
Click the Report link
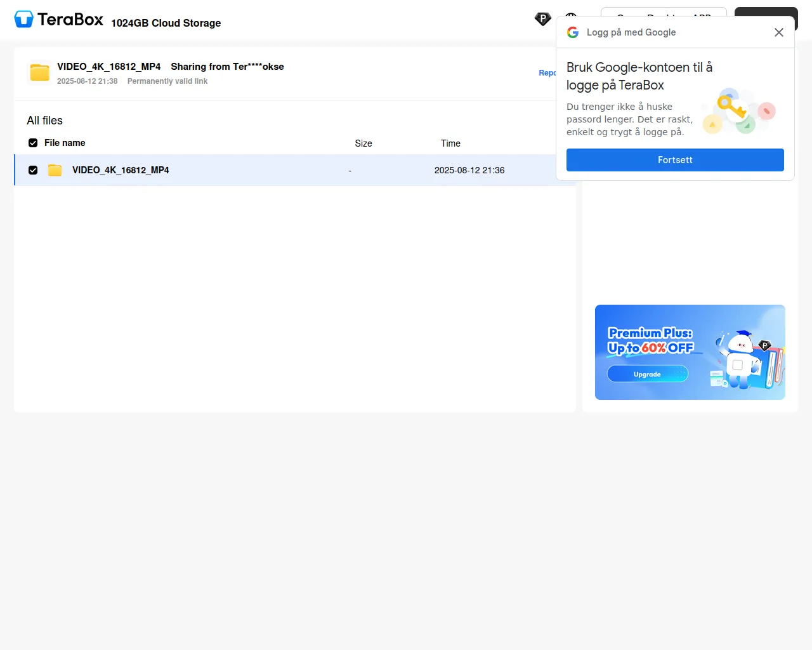(x=547, y=73)
